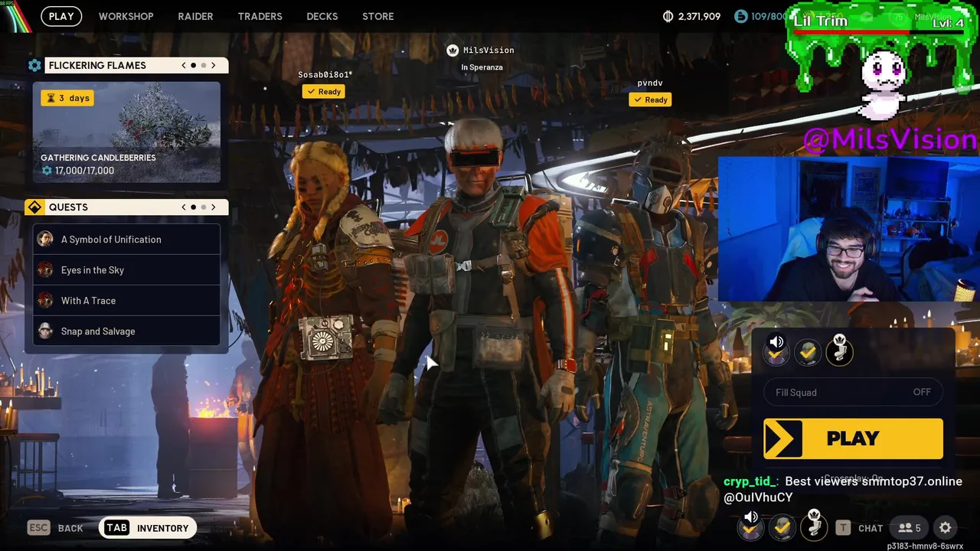Click cryp_tid_ username in chat overlay
This screenshot has width=980, height=551.
(x=750, y=481)
